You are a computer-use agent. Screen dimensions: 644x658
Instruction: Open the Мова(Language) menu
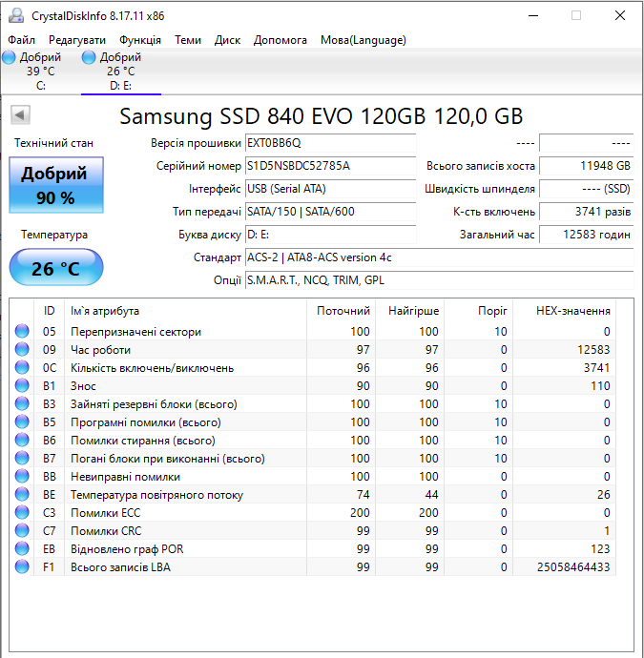coord(364,40)
